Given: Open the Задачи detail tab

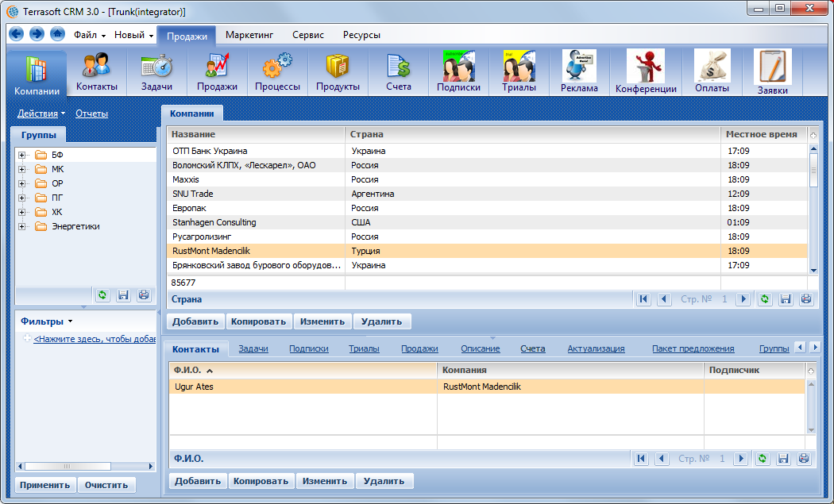Looking at the screenshot, I should (x=253, y=348).
